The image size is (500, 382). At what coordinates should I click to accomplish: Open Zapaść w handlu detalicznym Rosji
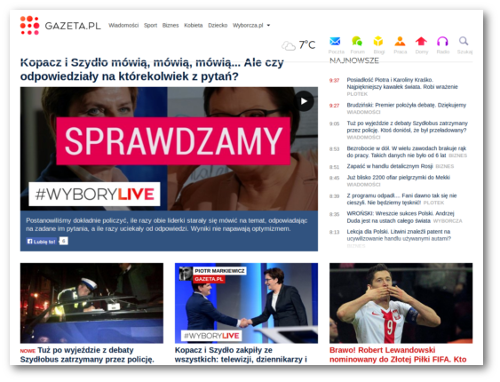tap(390, 166)
